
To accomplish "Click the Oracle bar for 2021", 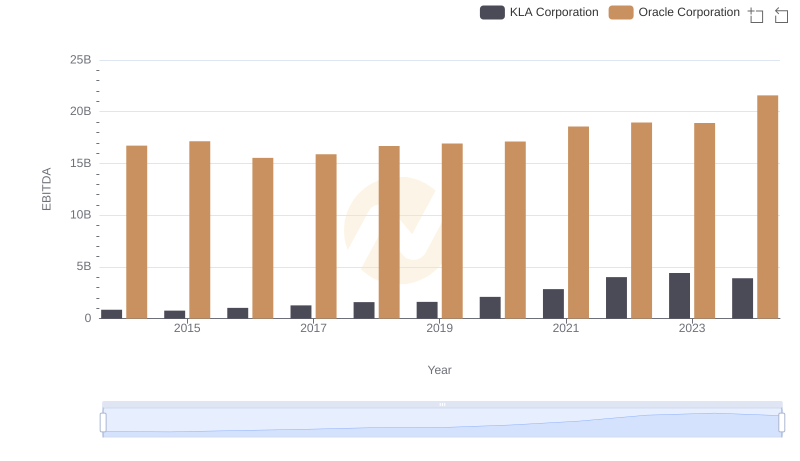I will click(578, 223).
